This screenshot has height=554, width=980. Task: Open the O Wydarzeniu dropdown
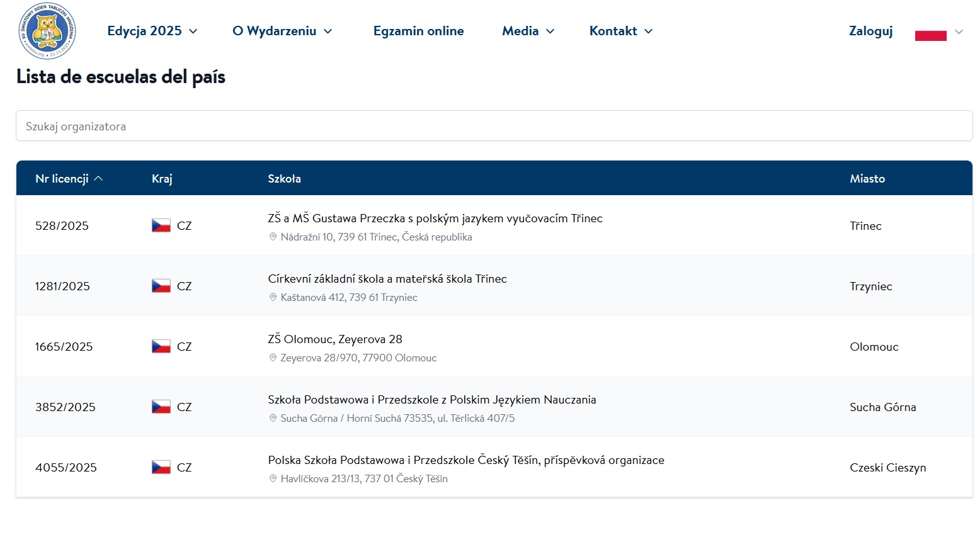click(x=282, y=31)
